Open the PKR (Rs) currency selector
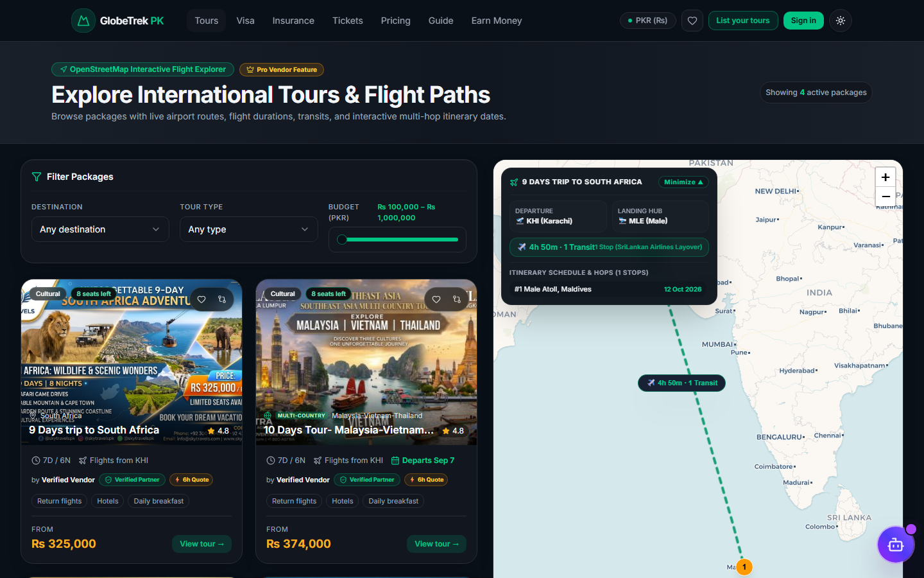This screenshot has width=924, height=578. click(x=647, y=21)
